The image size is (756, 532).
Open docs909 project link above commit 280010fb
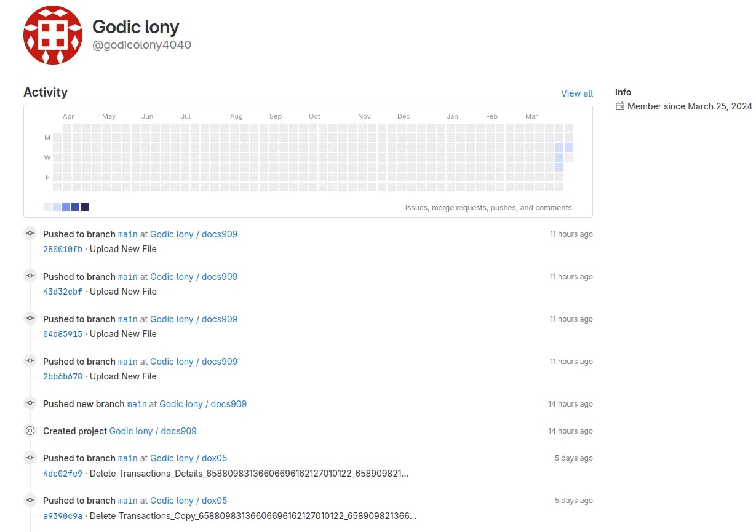194,234
